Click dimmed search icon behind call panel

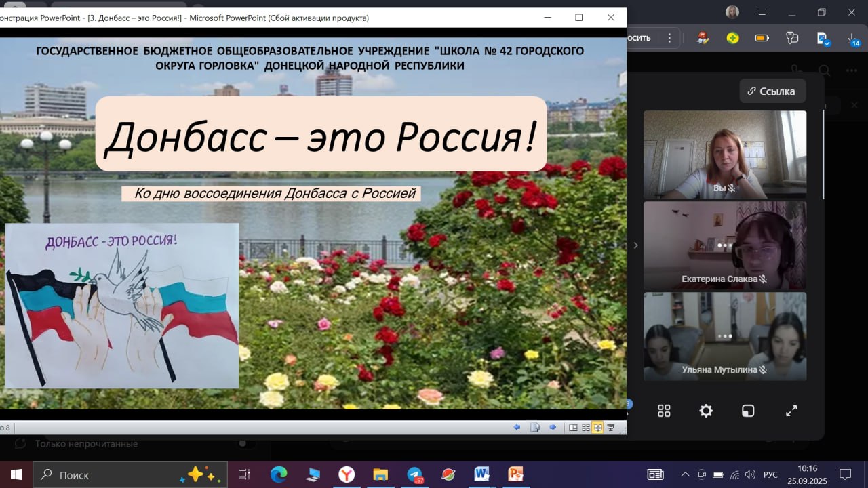coord(825,70)
